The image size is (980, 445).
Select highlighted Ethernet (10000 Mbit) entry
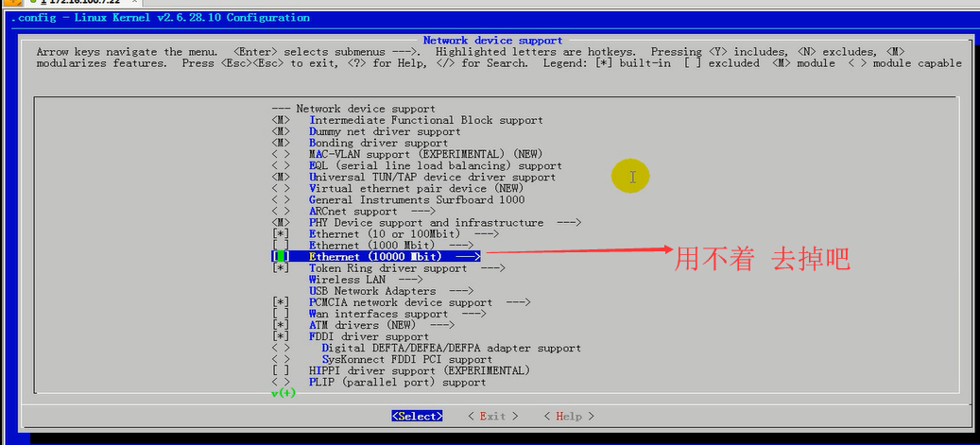tap(376, 257)
